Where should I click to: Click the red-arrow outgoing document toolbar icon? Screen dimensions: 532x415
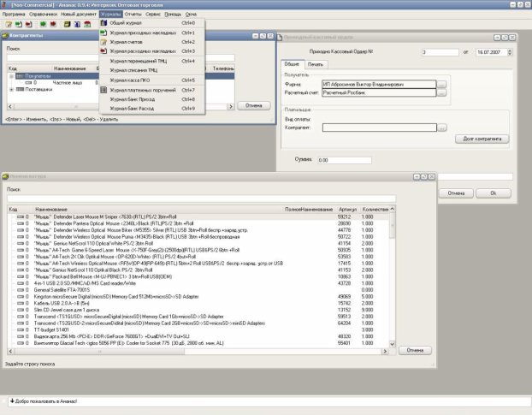(29, 24)
